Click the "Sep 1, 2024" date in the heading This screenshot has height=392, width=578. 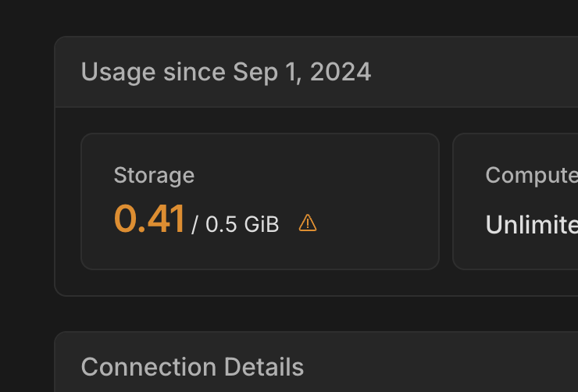(302, 72)
